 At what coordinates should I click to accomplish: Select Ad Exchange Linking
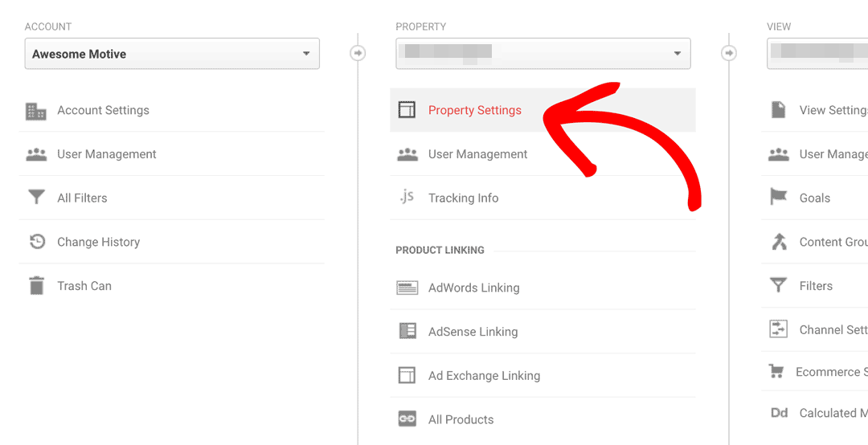click(484, 375)
